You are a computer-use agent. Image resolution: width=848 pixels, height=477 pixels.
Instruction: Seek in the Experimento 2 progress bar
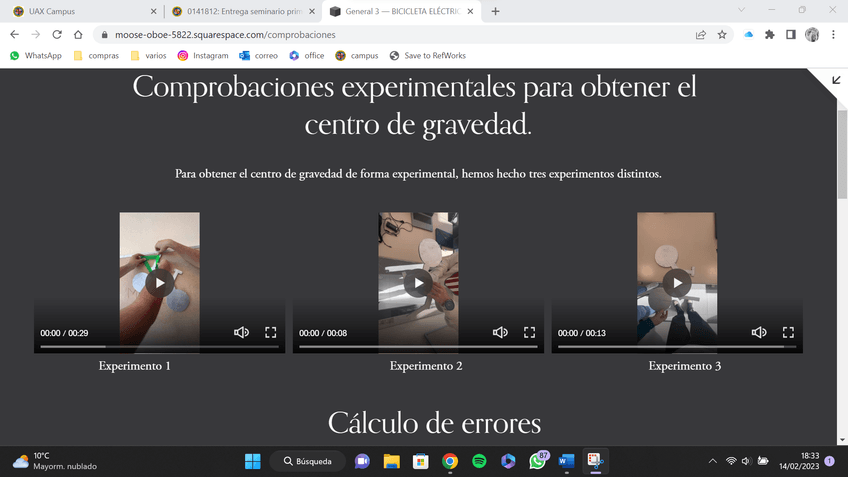(418, 347)
